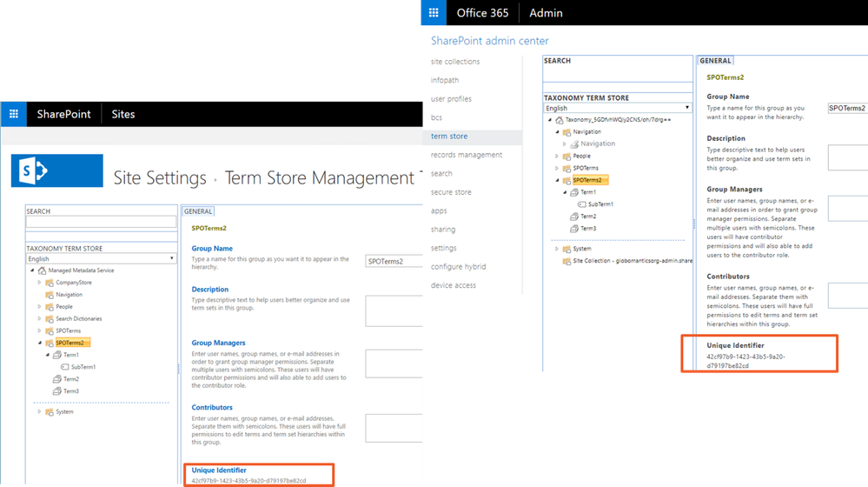This screenshot has width=868, height=487.
Task: Click the SharePoint brand link
Action: 63,114
